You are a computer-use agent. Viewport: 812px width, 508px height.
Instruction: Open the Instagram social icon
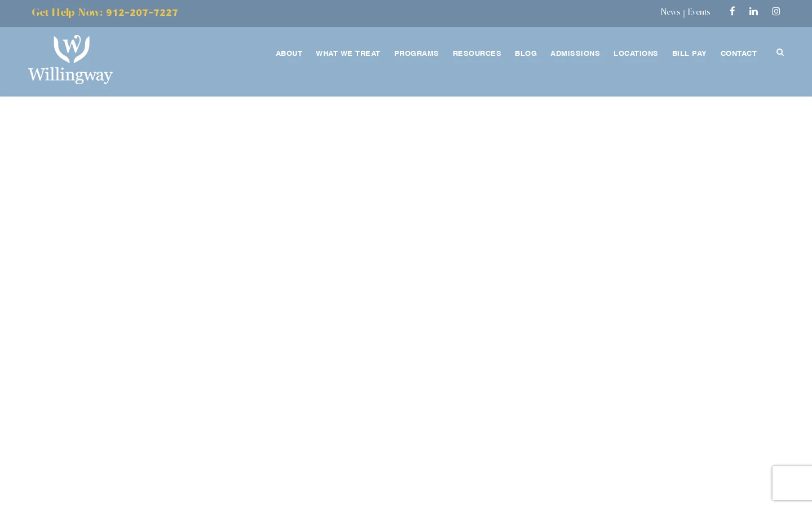[x=776, y=11]
